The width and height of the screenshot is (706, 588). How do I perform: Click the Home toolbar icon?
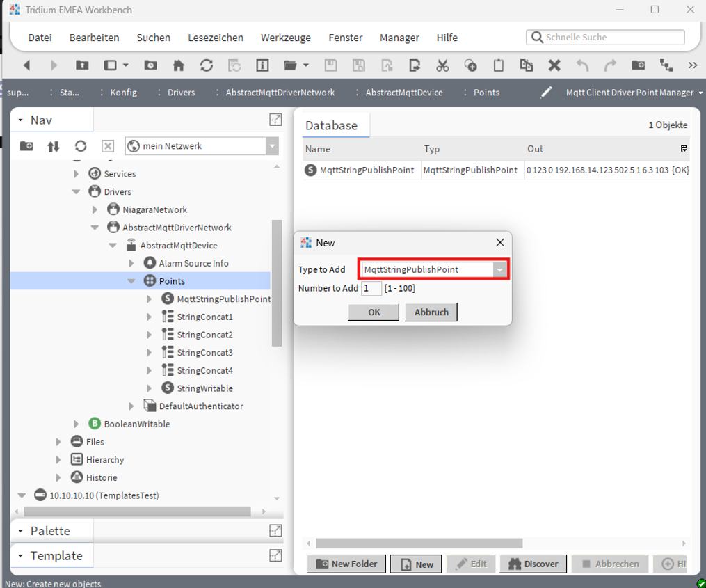tap(178, 65)
